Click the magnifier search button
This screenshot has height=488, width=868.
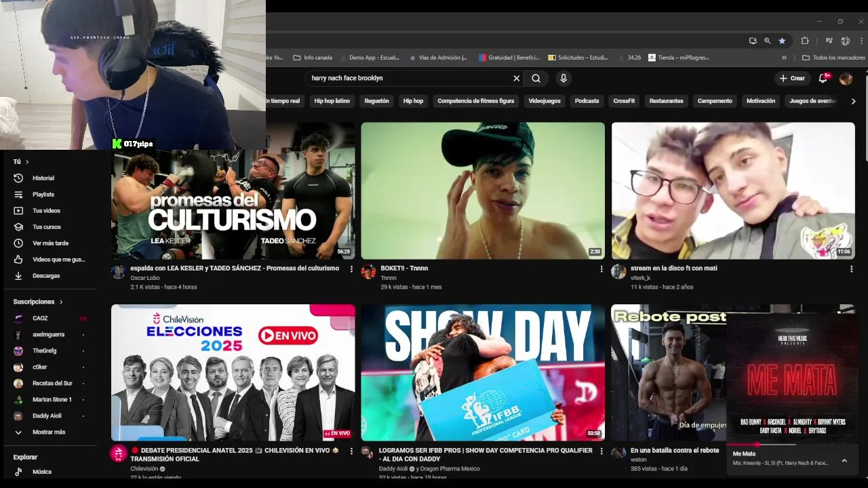pos(536,78)
